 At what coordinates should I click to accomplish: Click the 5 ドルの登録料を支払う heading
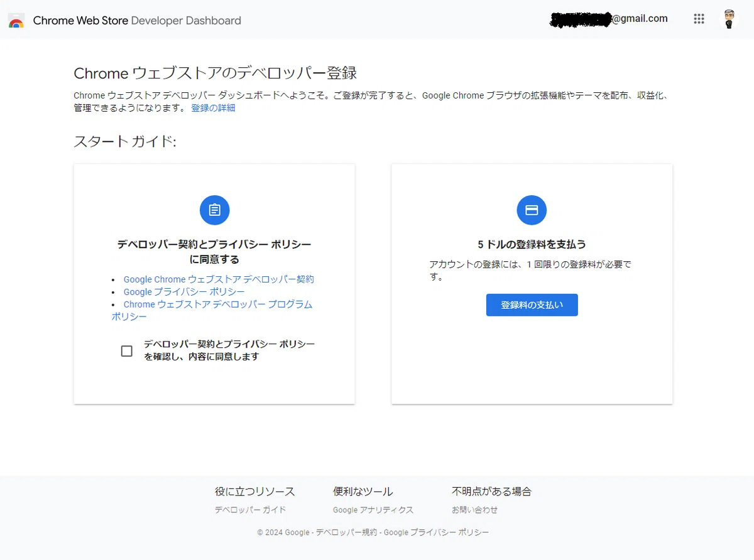(x=532, y=244)
